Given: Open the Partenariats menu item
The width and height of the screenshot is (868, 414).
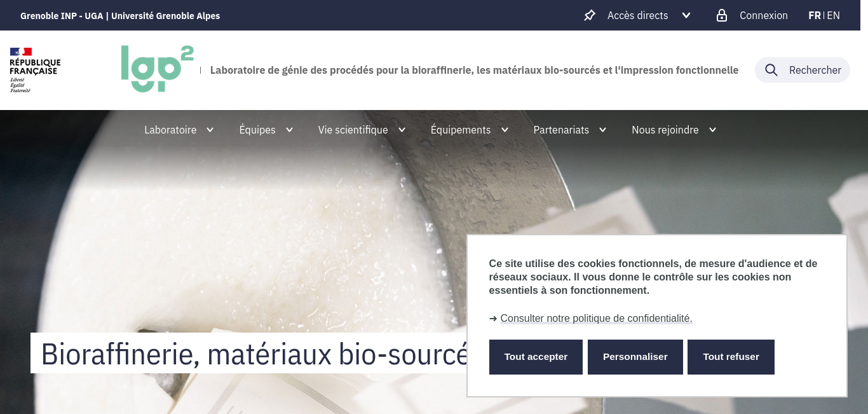Looking at the screenshot, I should (561, 130).
